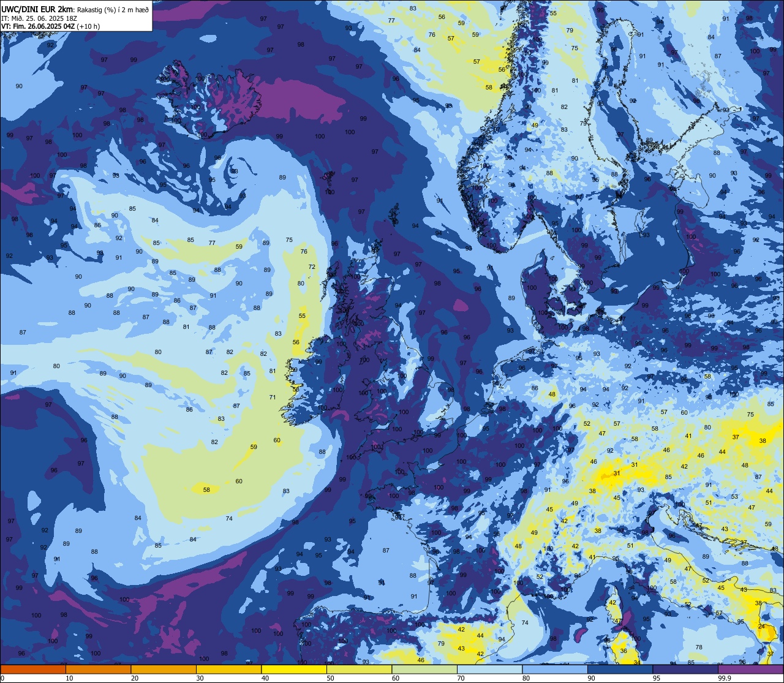The height and width of the screenshot is (683, 784).
Task: Select the golden 30–40 legend swatch
Action: [x=228, y=669]
